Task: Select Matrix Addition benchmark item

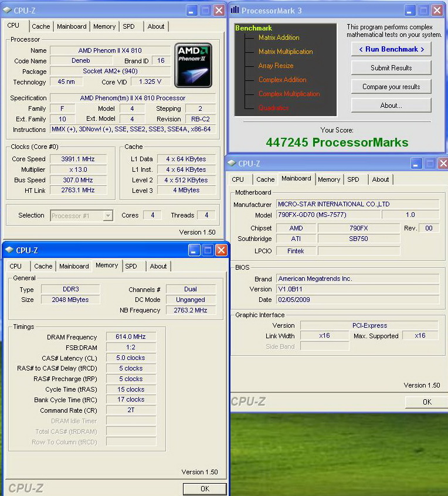Action: [279, 38]
